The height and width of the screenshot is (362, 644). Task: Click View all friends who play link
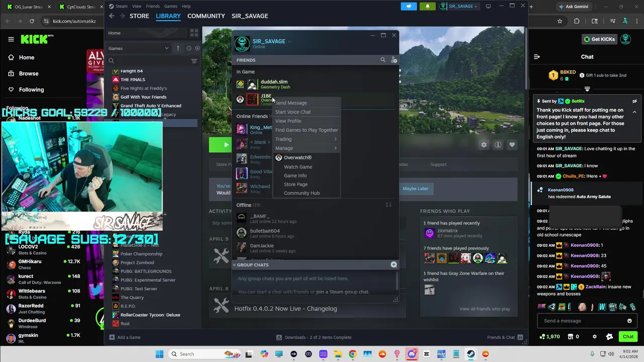485,309
